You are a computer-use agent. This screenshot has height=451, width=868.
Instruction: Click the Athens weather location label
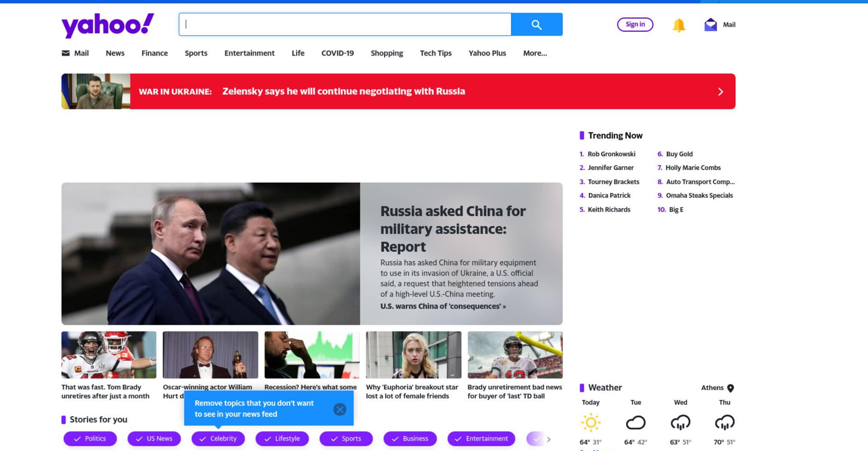(x=712, y=388)
